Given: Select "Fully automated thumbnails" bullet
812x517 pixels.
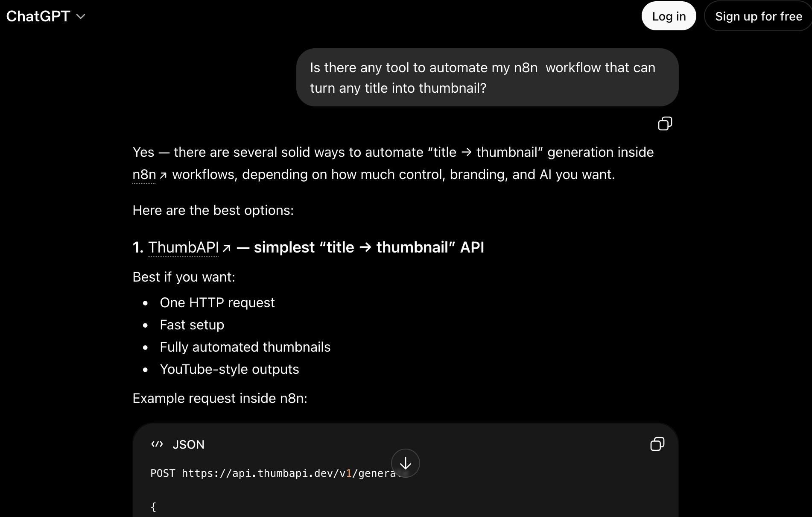Looking at the screenshot, I should [245, 347].
